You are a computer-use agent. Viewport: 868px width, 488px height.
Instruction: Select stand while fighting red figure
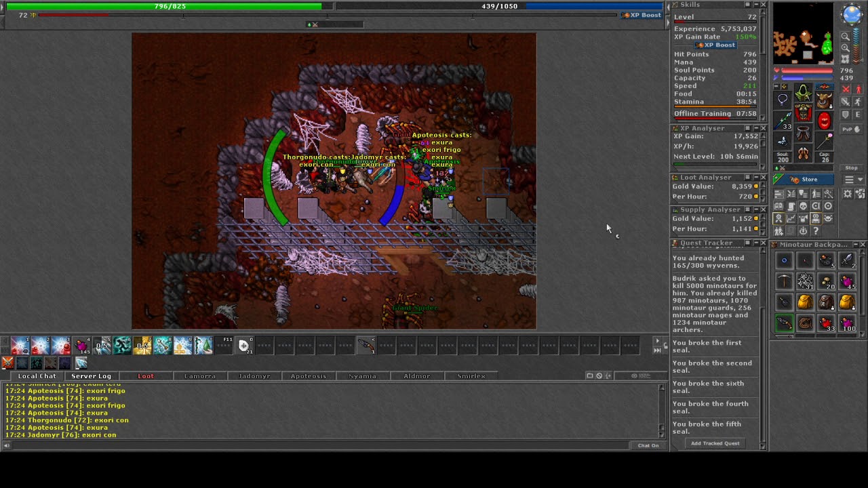(858, 89)
